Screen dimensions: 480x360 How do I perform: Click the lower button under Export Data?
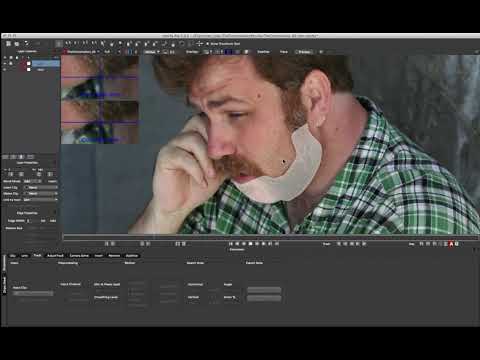coord(264,298)
